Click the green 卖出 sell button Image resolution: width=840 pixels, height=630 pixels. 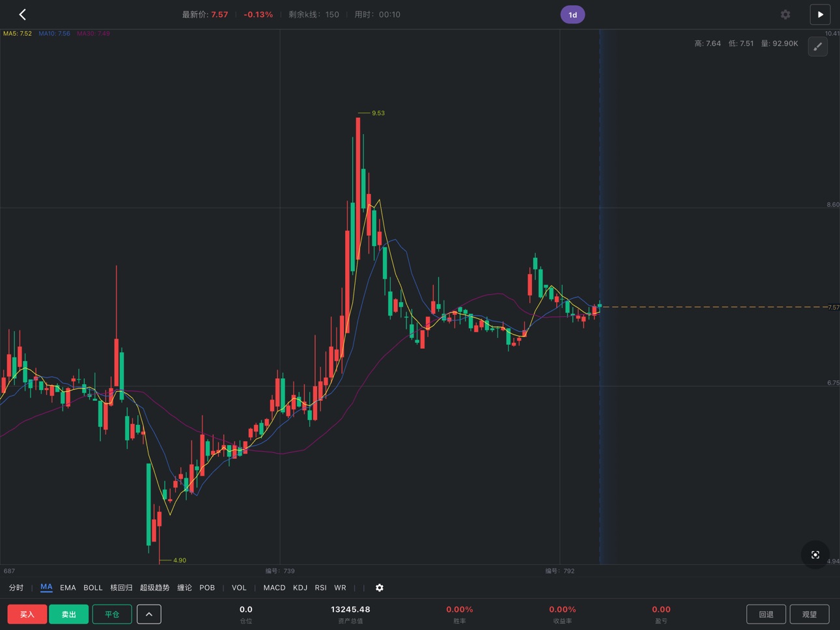tap(68, 614)
